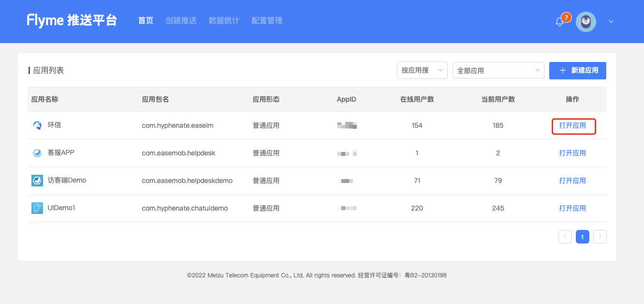Image resolution: width=644 pixels, height=304 pixels.
Task: Click the 客服APP app icon
Action: click(37, 153)
